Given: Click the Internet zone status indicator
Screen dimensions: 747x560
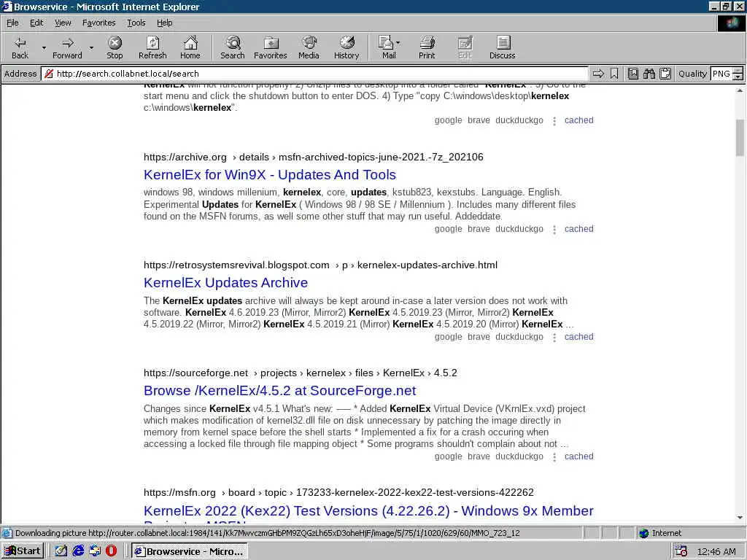Looking at the screenshot, I should 660,533.
